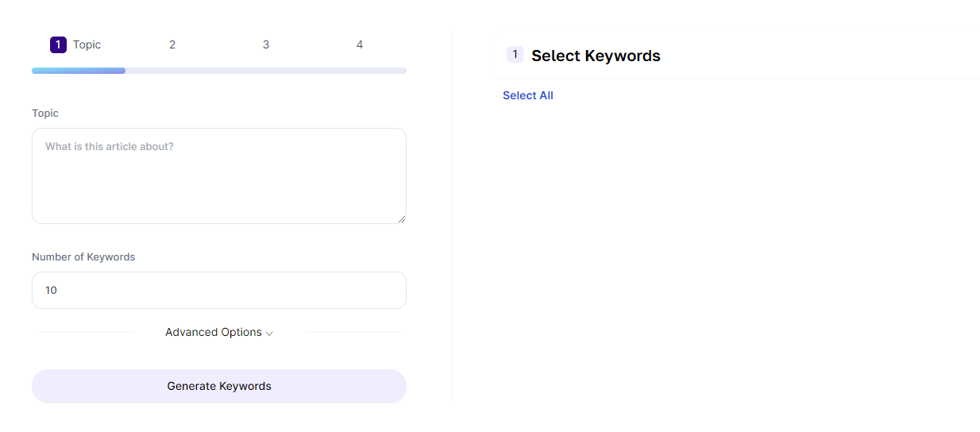Expand Advanced Options section

click(219, 332)
